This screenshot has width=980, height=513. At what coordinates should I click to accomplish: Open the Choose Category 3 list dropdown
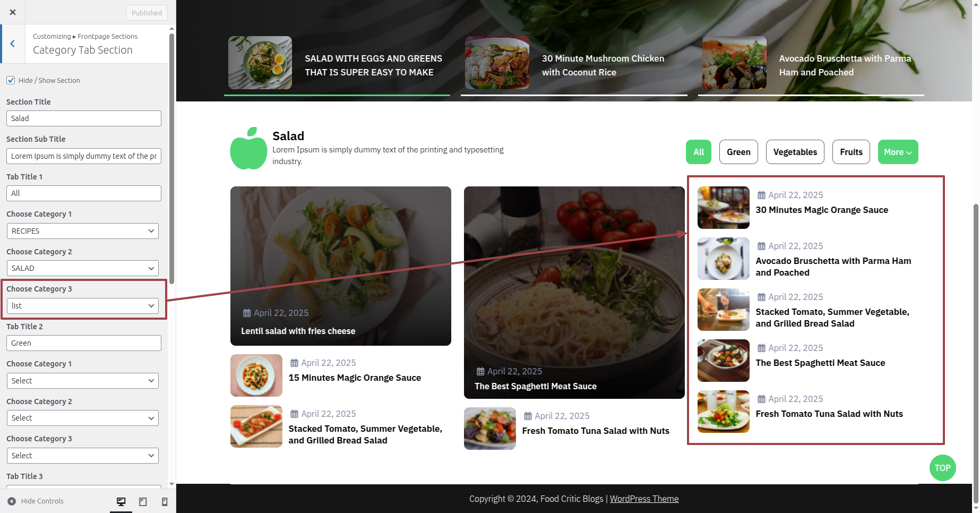click(x=83, y=306)
